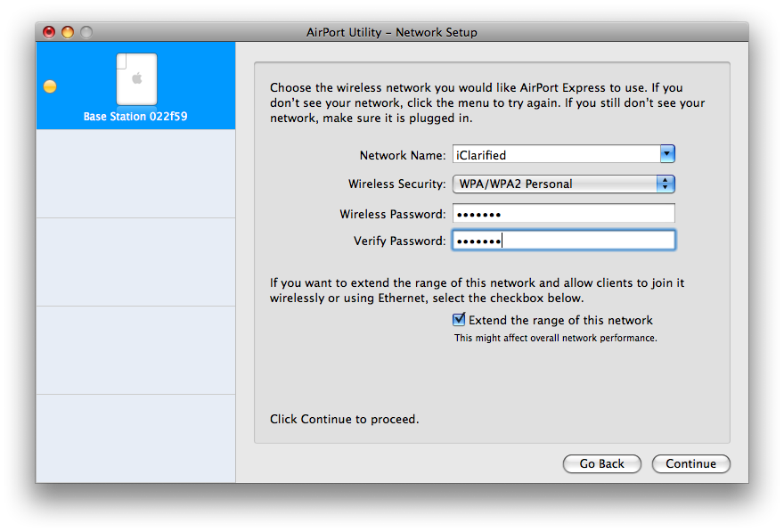
Task: Click the gray zoom window button
Action: (x=86, y=32)
